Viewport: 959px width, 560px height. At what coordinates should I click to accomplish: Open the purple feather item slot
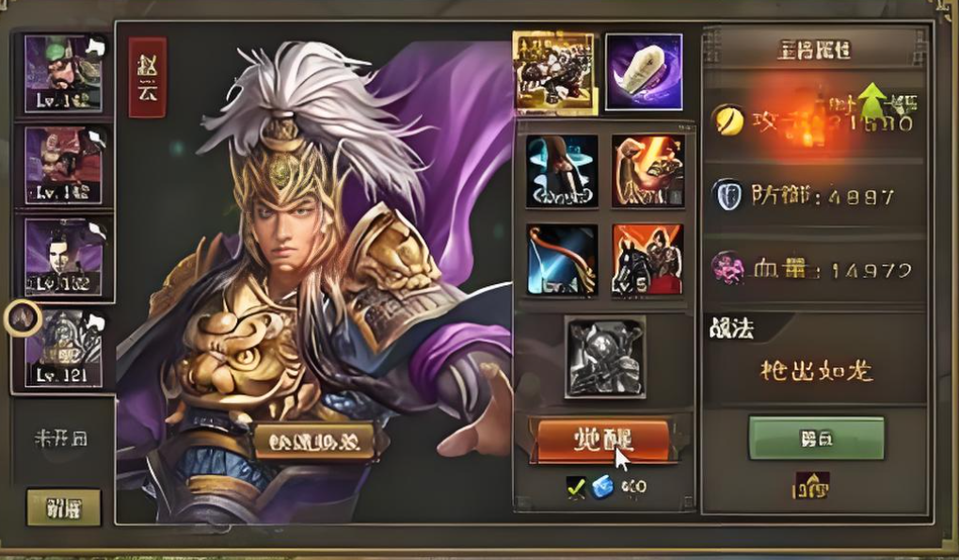click(644, 72)
